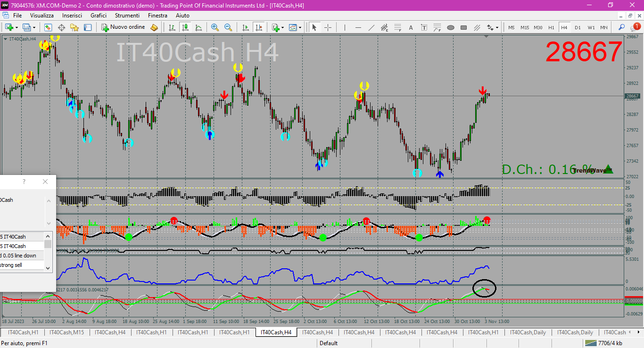Expand the new chart dropdown arrow
The image size is (644, 348).
(16, 27)
